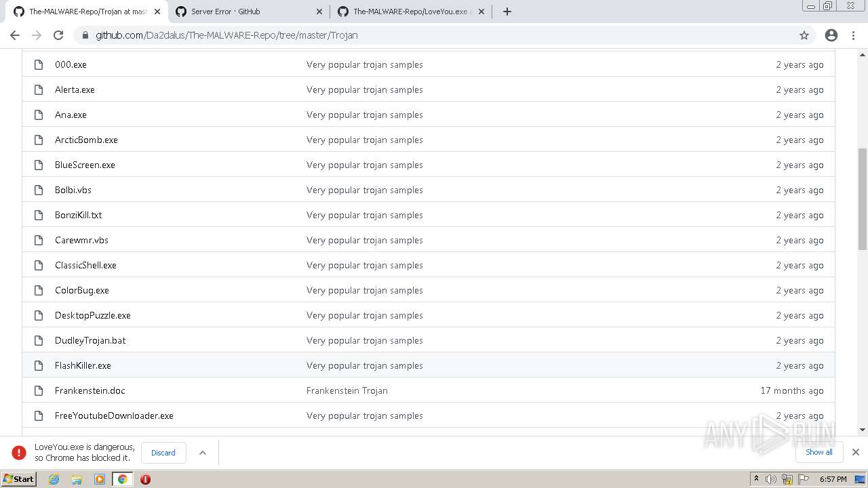Screen dimensions: 868x488
Task: Open the Chrome profile avatar menu
Action: tap(831, 35)
